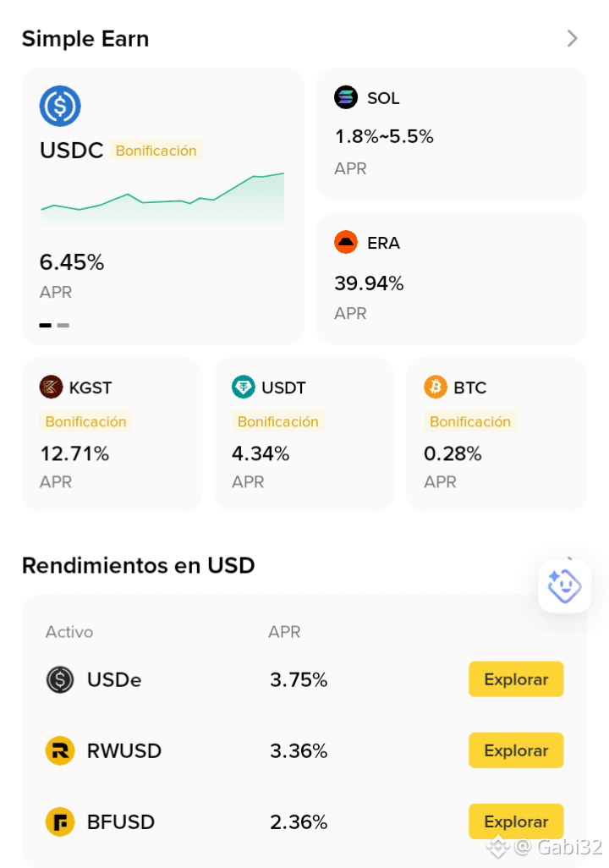
Task: Tap the ERA token icon
Action: [x=346, y=242]
